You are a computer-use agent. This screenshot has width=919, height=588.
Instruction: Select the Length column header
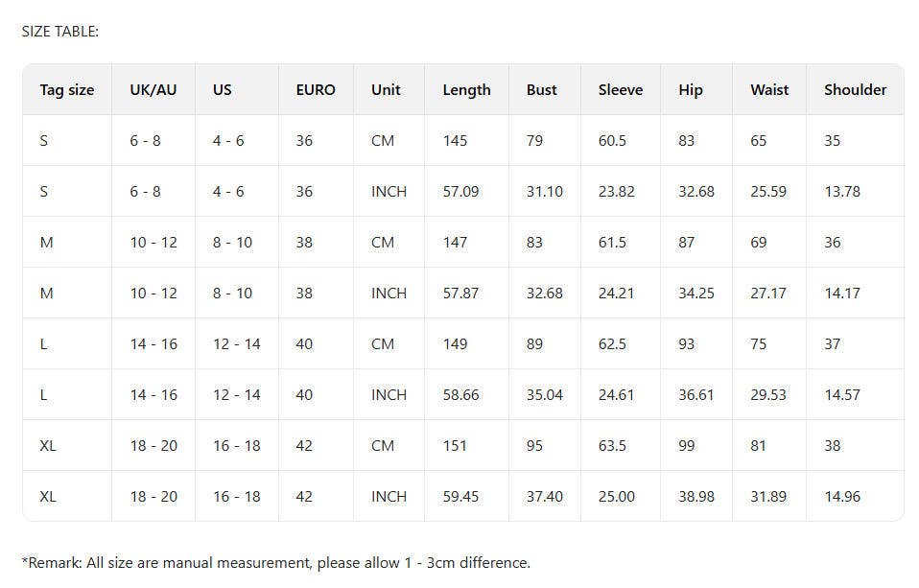click(x=466, y=90)
